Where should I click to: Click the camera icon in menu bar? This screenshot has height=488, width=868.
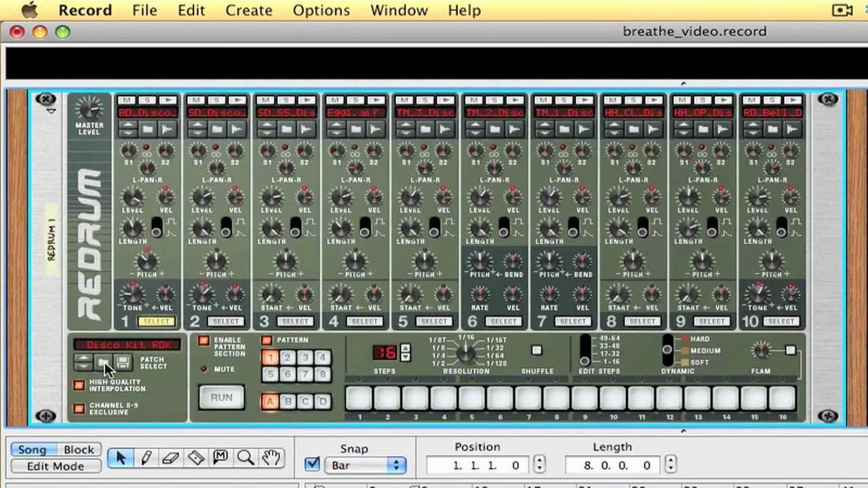tap(842, 10)
